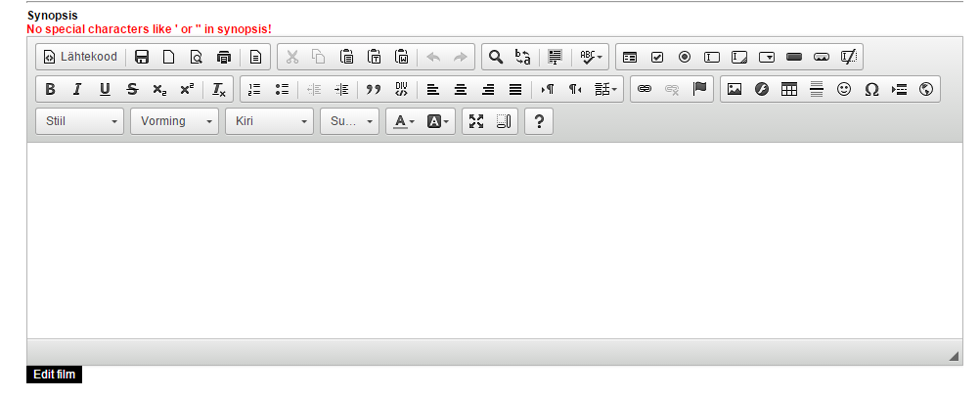Viewport: 980px width, 398px height.
Task: Open the Kiri font dropdown
Action: pos(269,121)
